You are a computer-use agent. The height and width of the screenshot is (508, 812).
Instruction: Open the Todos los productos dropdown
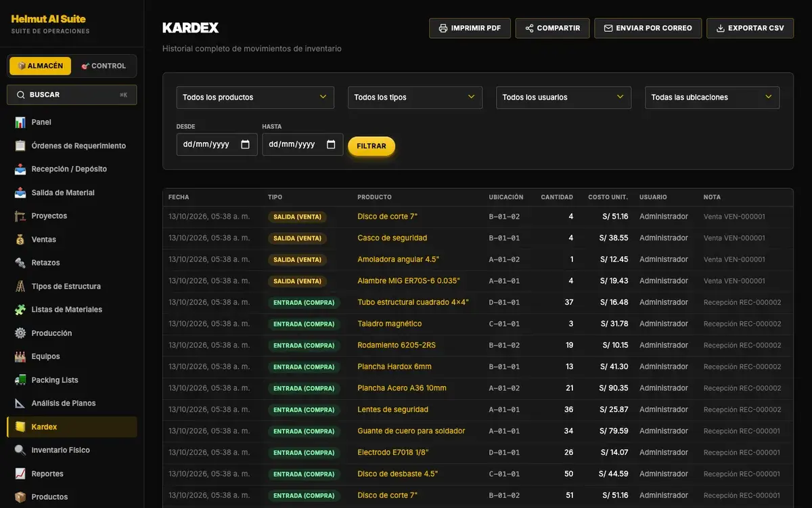255,98
